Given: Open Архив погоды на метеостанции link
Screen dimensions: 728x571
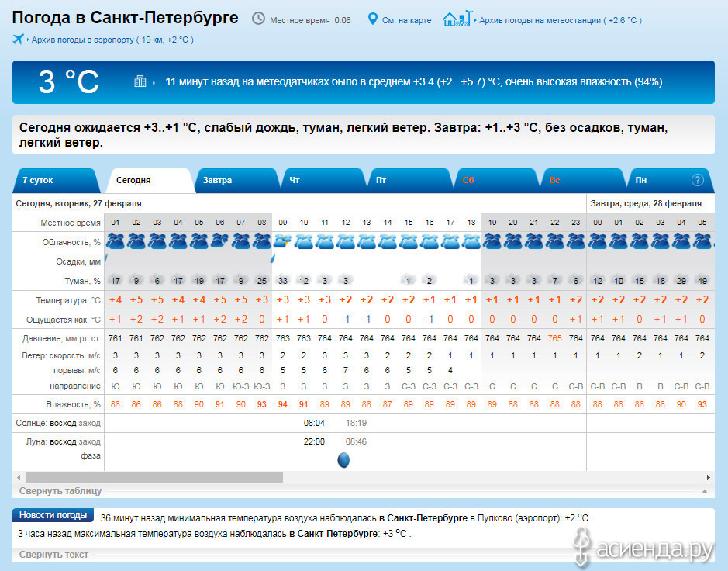Looking at the screenshot, I should click(561, 20).
